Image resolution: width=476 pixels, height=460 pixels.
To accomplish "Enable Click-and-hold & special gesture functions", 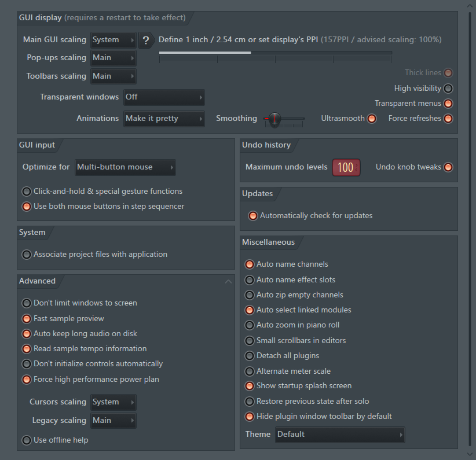I will click(x=27, y=192).
